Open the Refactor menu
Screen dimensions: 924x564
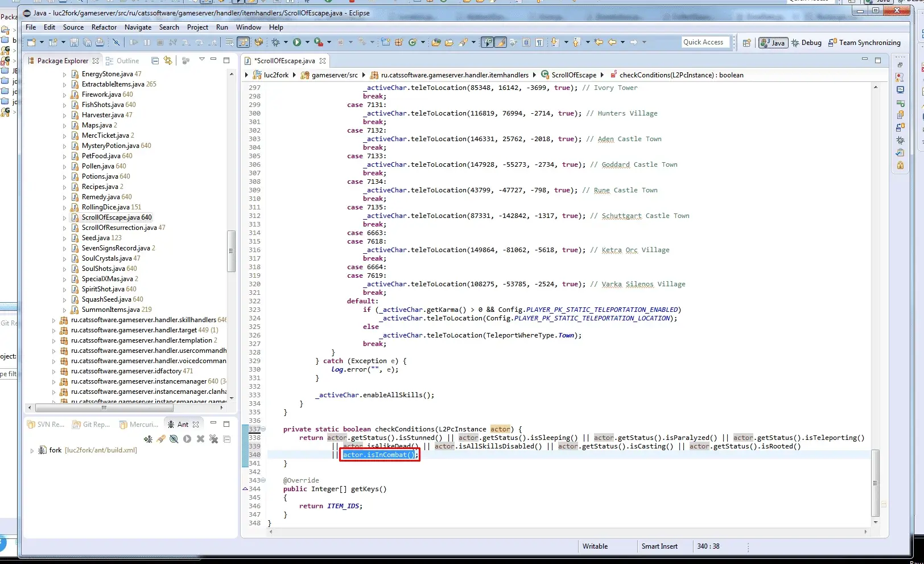pyautogui.click(x=104, y=27)
